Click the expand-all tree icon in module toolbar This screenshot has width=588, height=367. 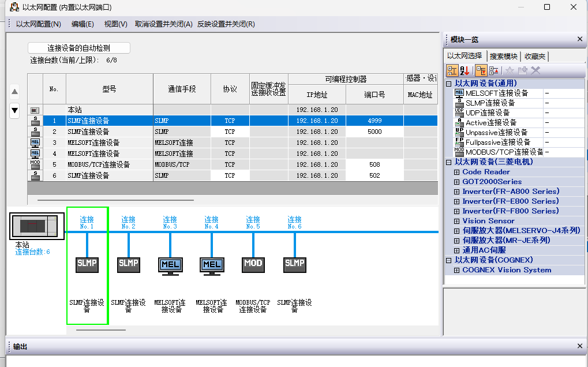[481, 70]
